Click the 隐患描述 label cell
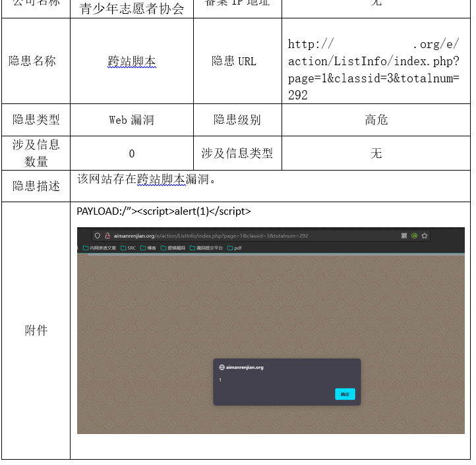This screenshot has width=476, height=465. (x=36, y=186)
